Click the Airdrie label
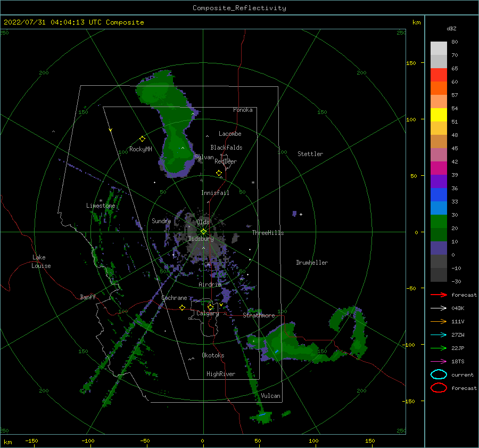The image size is (479, 448). [x=210, y=284]
